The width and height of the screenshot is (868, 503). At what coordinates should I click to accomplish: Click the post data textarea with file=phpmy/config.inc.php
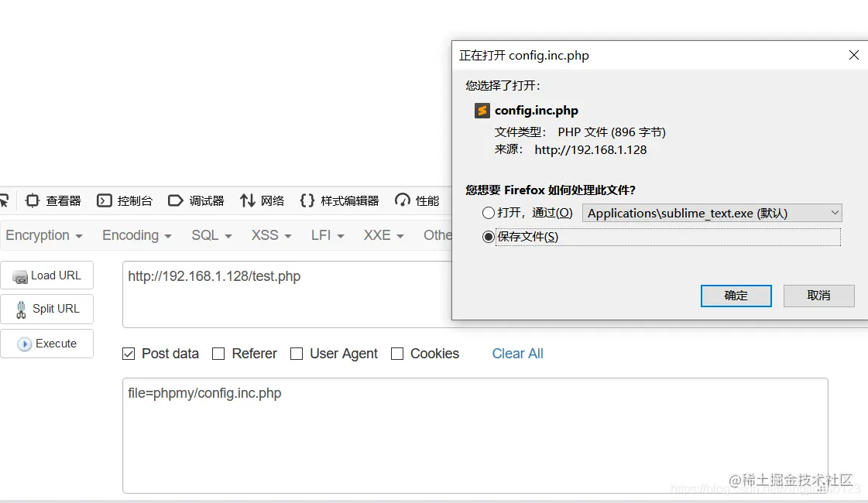tap(475, 436)
